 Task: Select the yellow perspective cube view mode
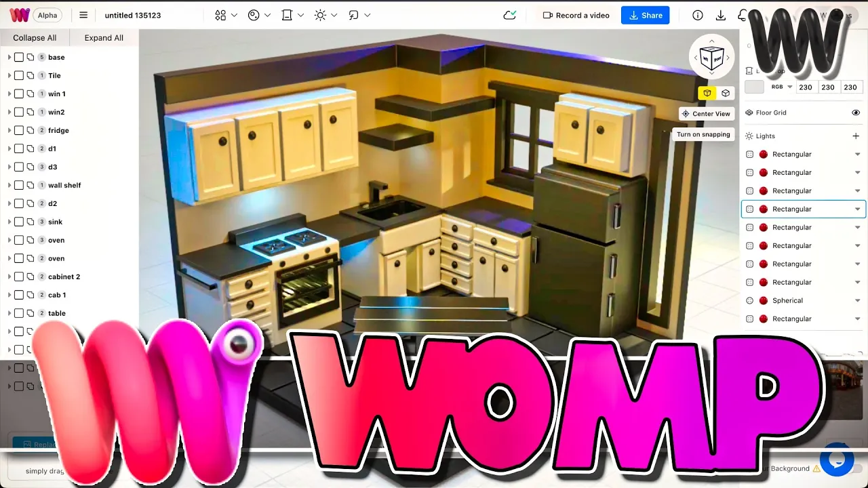(x=707, y=93)
